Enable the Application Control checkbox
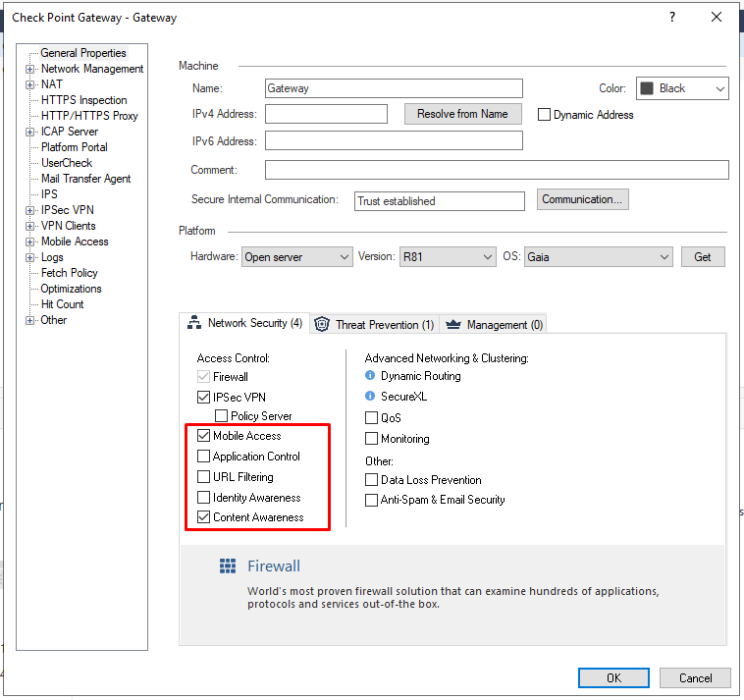Screen dimensions: 744x700 (203, 457)
